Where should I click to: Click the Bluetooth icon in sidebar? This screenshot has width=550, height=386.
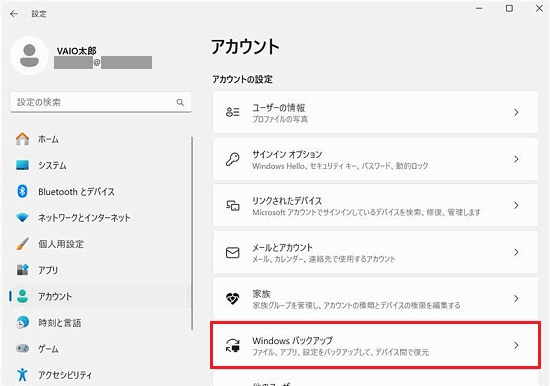(x=22, y=192)
